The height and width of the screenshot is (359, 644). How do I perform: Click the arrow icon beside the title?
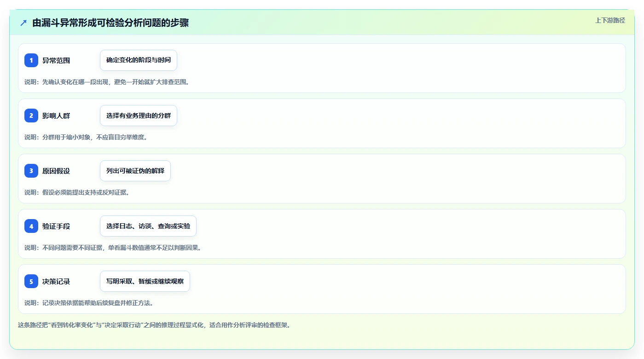click(23, 23)
